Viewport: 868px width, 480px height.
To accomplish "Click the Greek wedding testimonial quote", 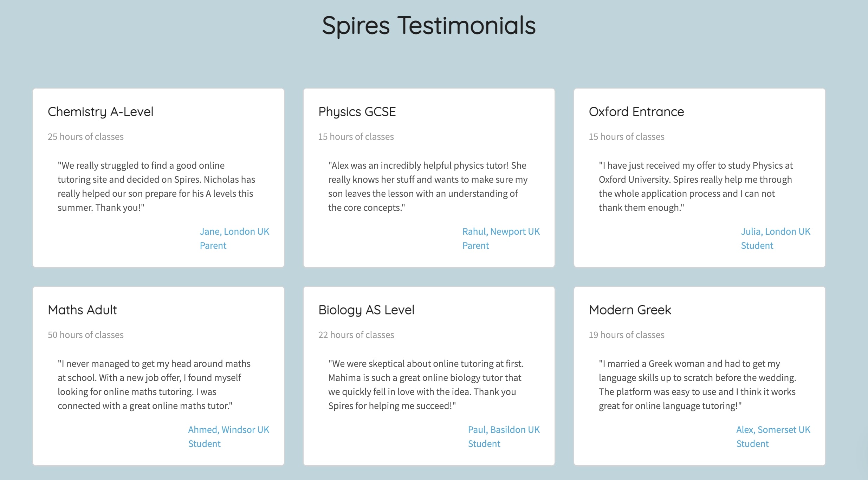I will click(x=697, y=385).
